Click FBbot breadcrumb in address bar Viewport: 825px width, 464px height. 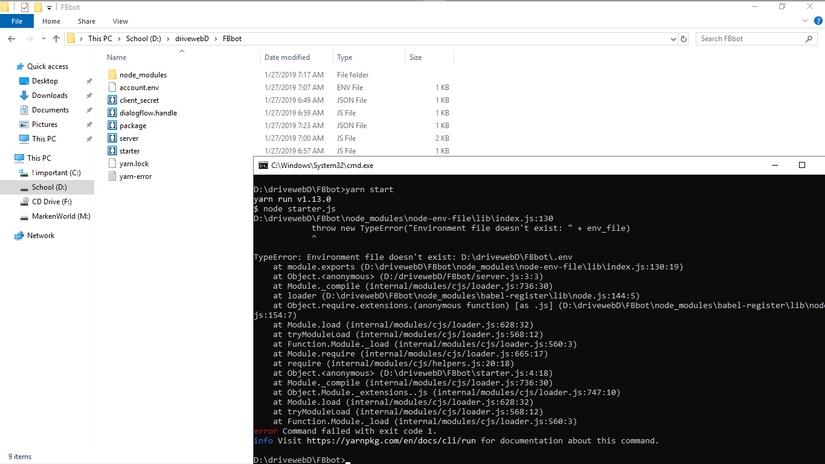(232, 39)
